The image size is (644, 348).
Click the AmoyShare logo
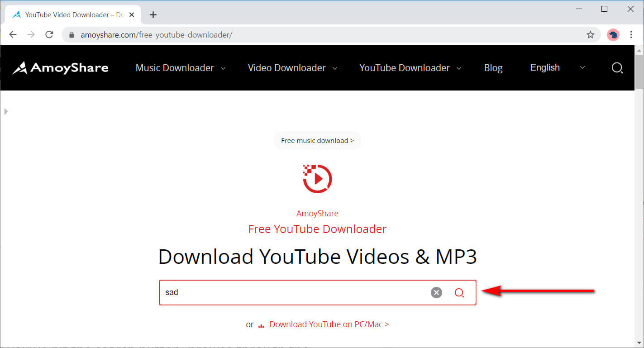(60, 68)
